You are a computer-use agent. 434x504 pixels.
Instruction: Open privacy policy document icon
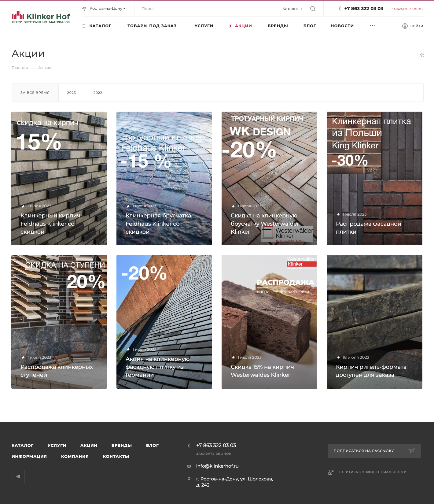pos(331,472)
